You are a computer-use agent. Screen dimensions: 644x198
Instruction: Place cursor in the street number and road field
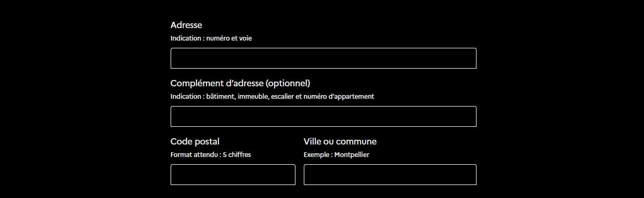[323, 58]
